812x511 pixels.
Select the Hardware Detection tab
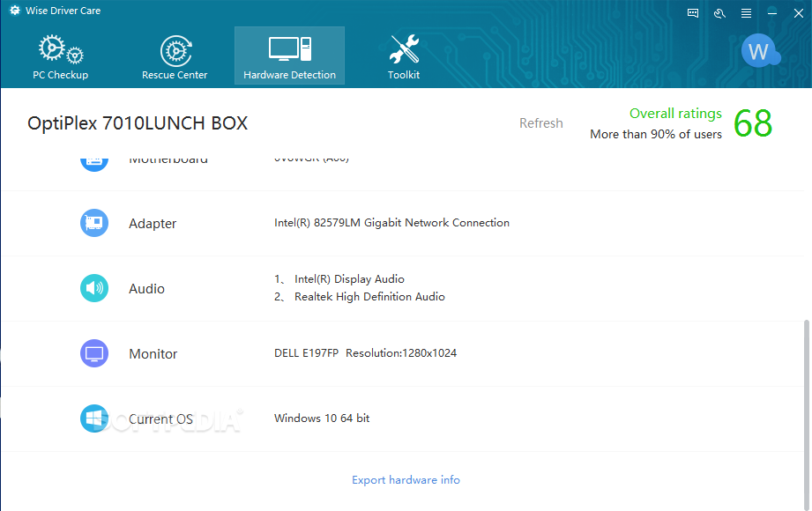289,56
